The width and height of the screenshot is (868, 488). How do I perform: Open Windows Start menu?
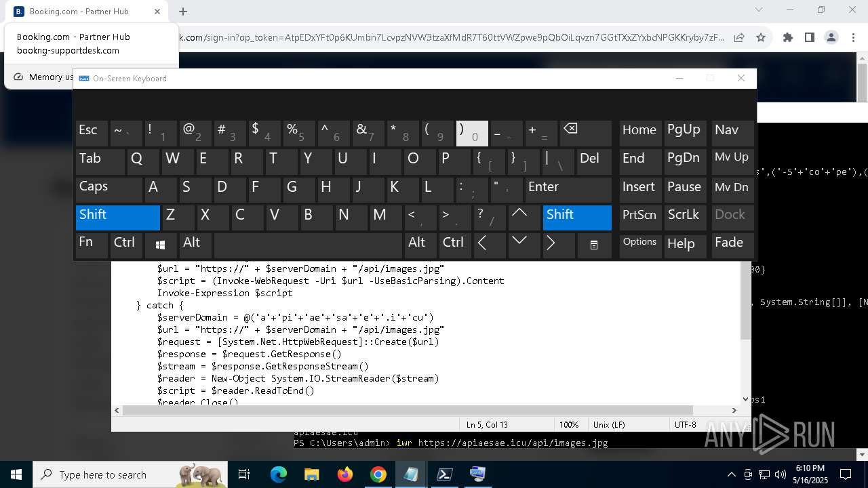tap(16, 474)
